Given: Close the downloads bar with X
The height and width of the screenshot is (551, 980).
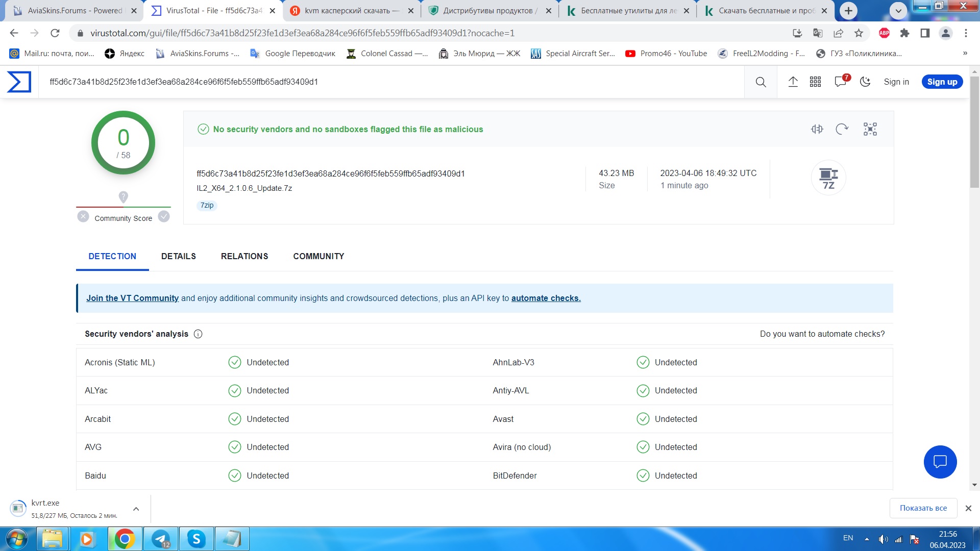Looking at the screenshot, I should pos(968,508).
